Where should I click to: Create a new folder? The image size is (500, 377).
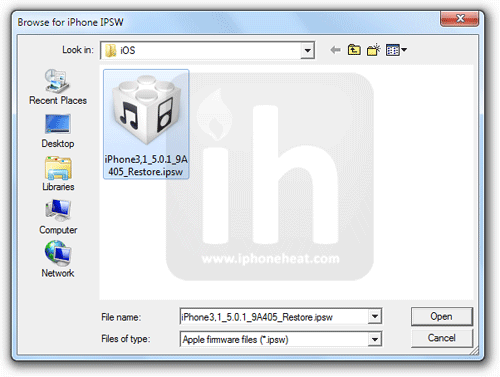[373, 50]
